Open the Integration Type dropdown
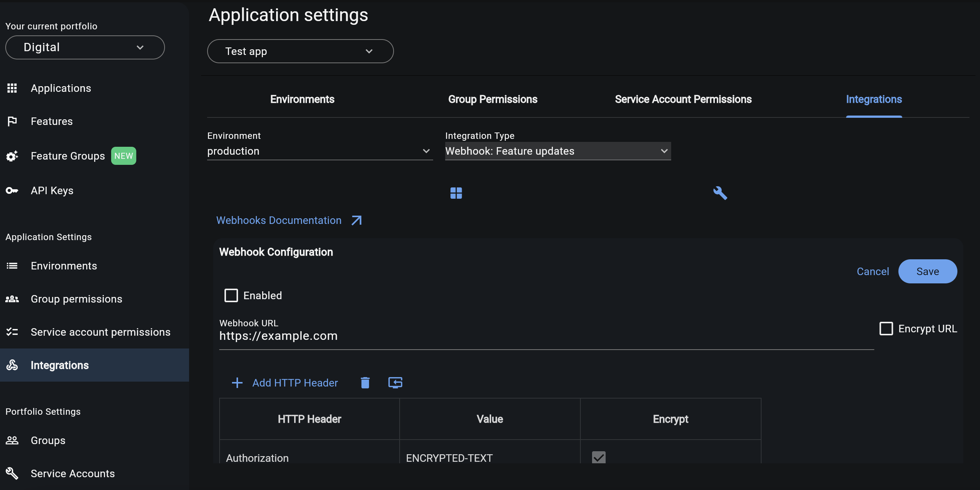Image resolution: width=980 pixels, height=490 pixels. 557,151
